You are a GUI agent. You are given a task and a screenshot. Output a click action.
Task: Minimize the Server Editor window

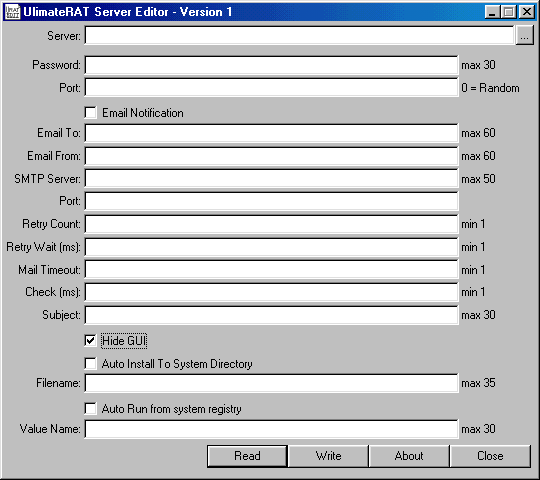(492, 12)
